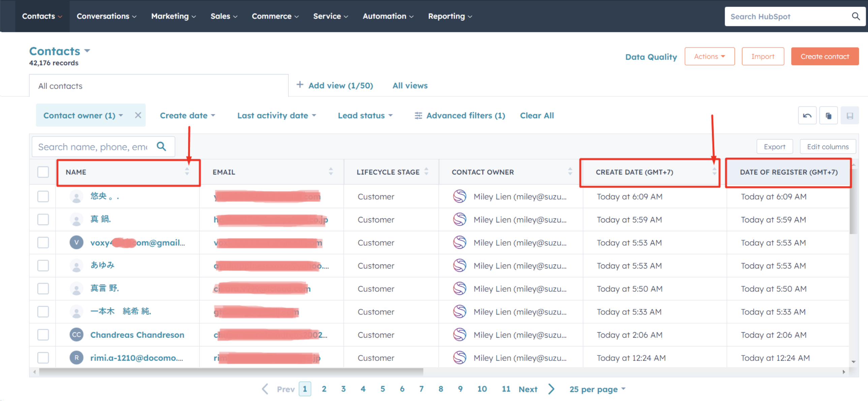
Task: Open the 25 per page dropdown
Action: coord(597,389)
